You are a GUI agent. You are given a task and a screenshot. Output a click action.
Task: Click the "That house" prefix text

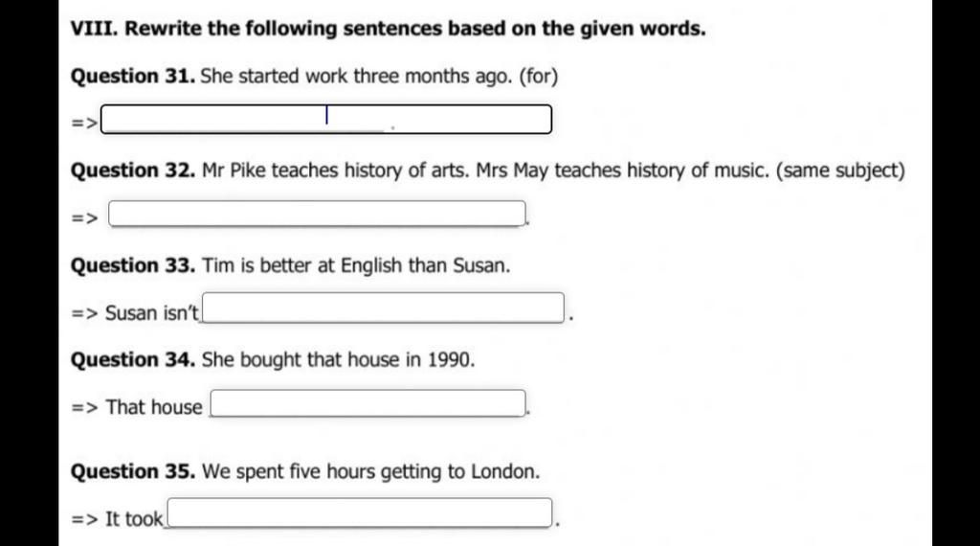(x=154, y=407)
